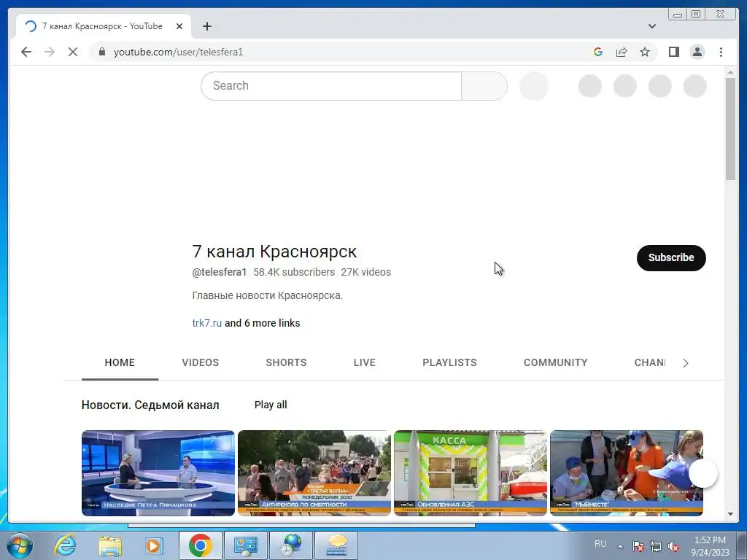
Task: Close the 7 канал Красноярск tab
Action: [179, 26]
